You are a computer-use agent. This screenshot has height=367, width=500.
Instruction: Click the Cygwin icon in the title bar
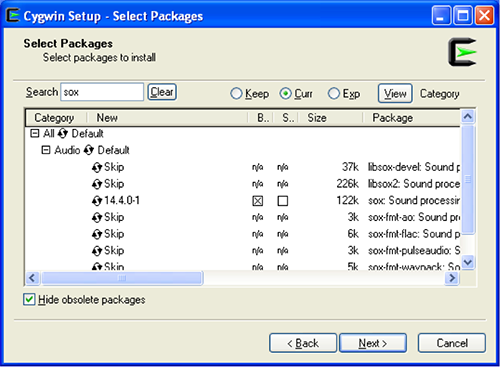13,15
